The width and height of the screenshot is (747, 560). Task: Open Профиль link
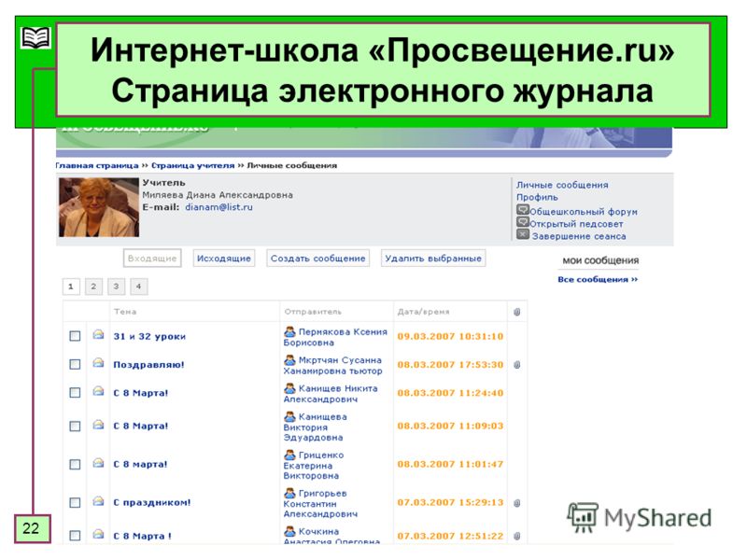point(537,197)
